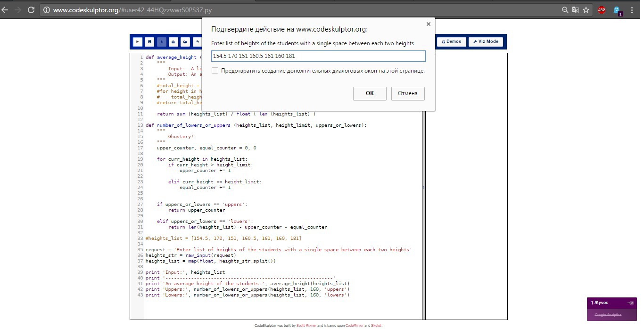Click the 'return upper_counter' code line
The height and width of the screenshot is (329, 644).
click(197, 210)
